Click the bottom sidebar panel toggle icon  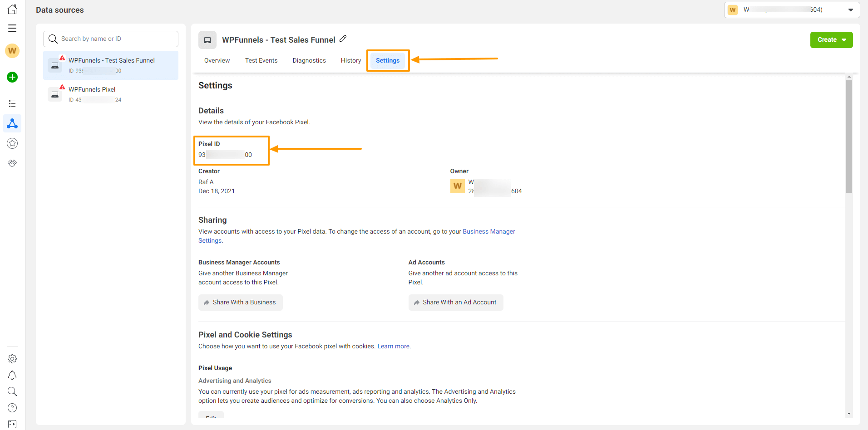12,424
